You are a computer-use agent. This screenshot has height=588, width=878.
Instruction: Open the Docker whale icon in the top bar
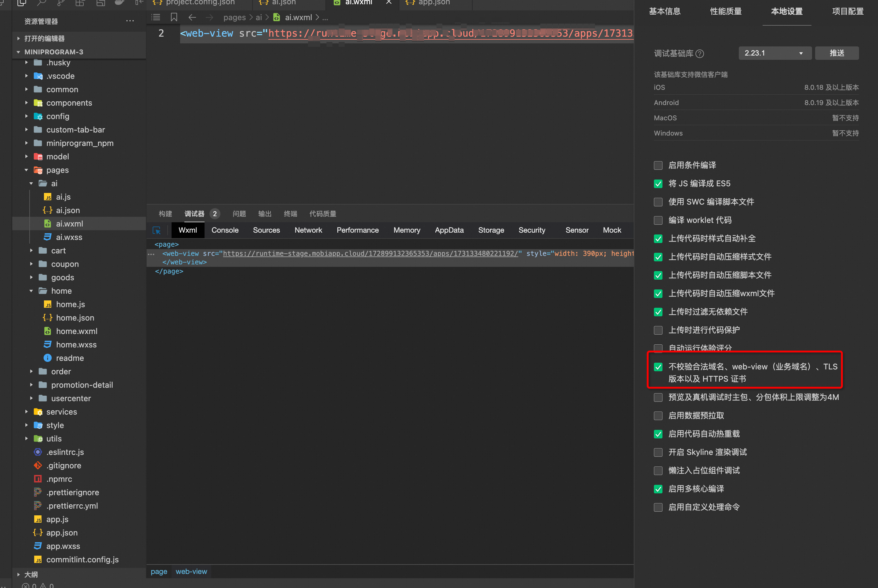(x=119, y=3)
